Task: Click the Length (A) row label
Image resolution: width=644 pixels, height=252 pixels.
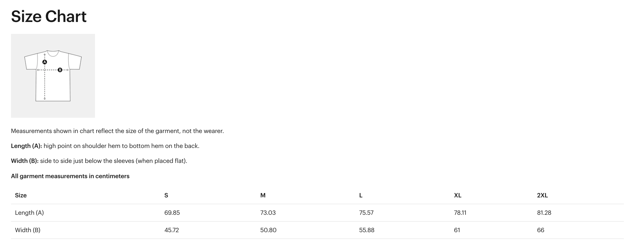Action: [x=29, y=213]
